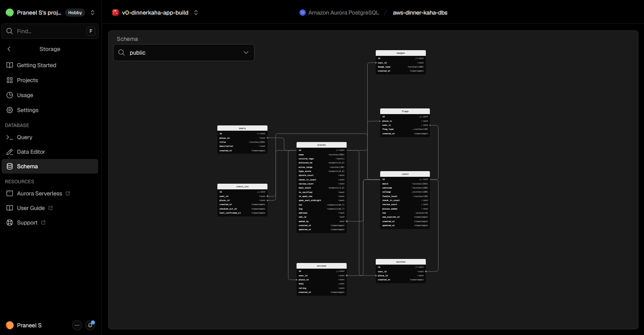Open Usage via the pie chart icon
The width and height of the screenshot is (644, 335).
click(x=10, y=95)
